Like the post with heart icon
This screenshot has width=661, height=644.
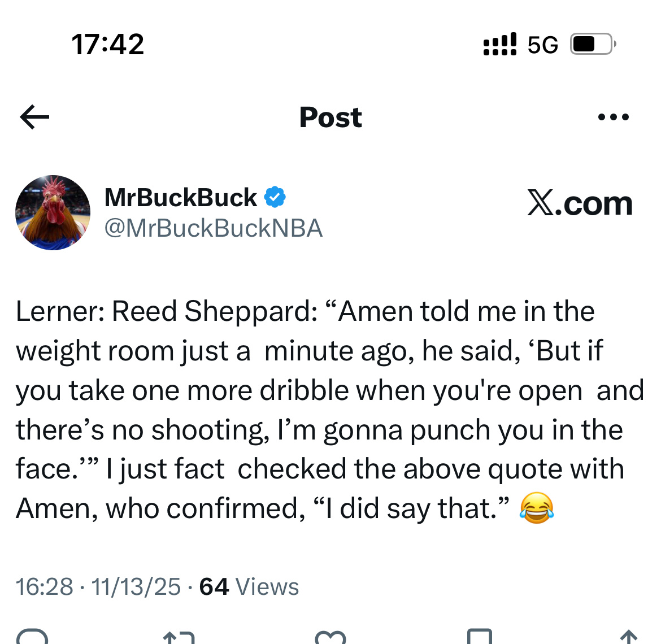click(330, 638)
